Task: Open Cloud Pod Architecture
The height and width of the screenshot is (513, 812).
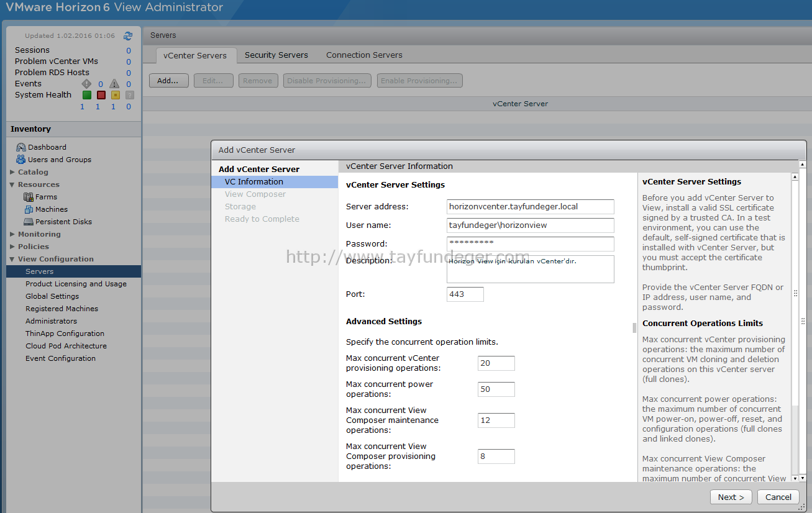Action: pyautogui.click(x=66, y=346)
